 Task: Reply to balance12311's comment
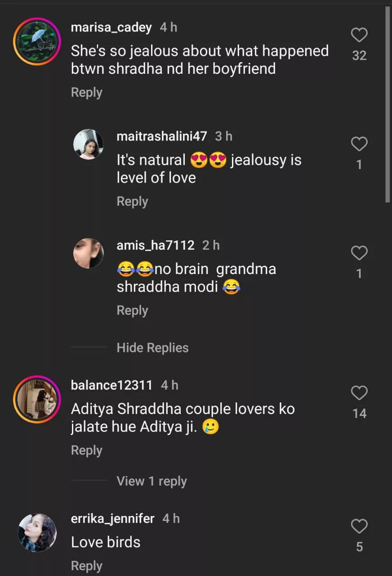point(86,450)
